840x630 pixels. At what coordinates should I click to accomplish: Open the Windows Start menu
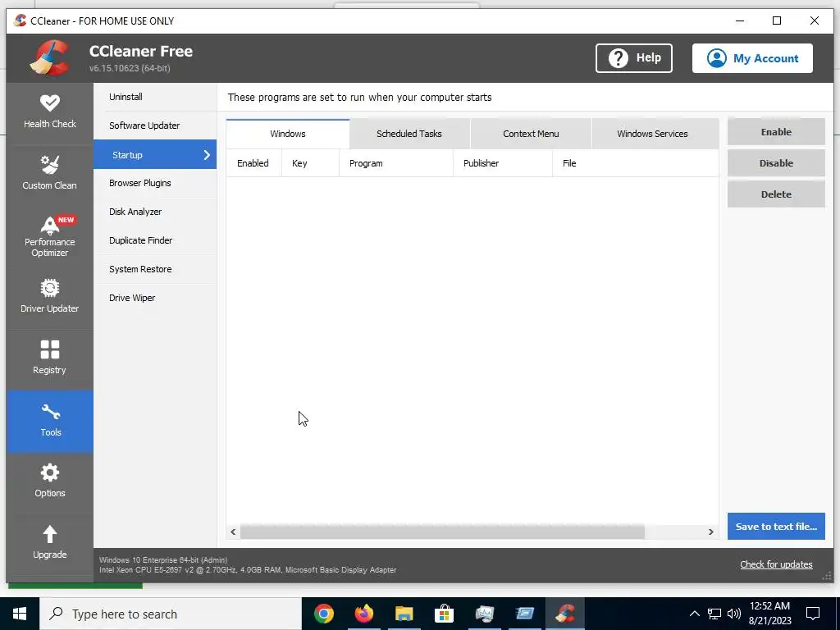[20, 614]
